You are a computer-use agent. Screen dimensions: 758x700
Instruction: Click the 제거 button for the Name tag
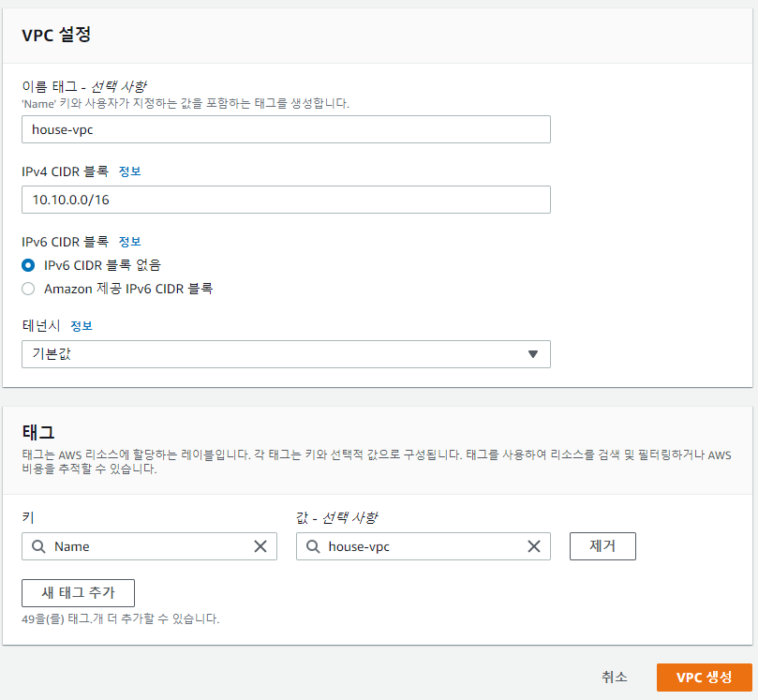point(602,546)
